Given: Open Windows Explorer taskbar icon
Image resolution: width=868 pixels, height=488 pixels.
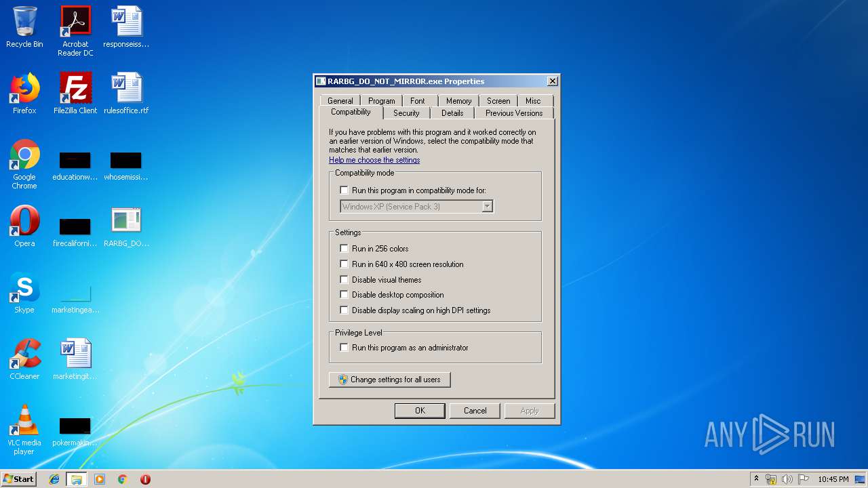Looking at the screenshot, I should pyautogui.click(x=76, y=479).
